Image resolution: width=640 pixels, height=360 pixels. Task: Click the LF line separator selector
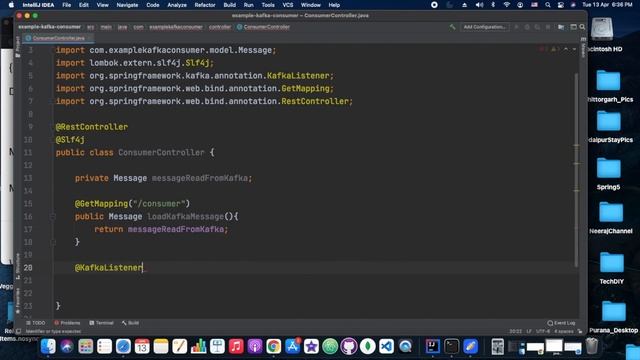click(529, 331)
